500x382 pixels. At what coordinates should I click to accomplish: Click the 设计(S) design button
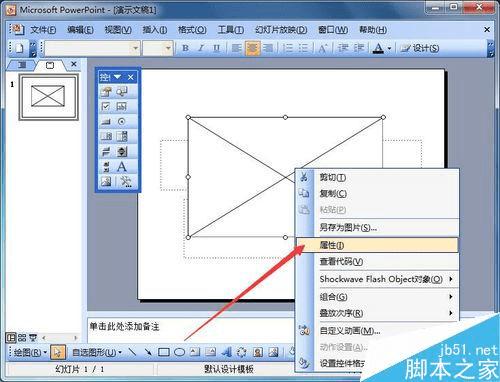click(x=420, y=48)
